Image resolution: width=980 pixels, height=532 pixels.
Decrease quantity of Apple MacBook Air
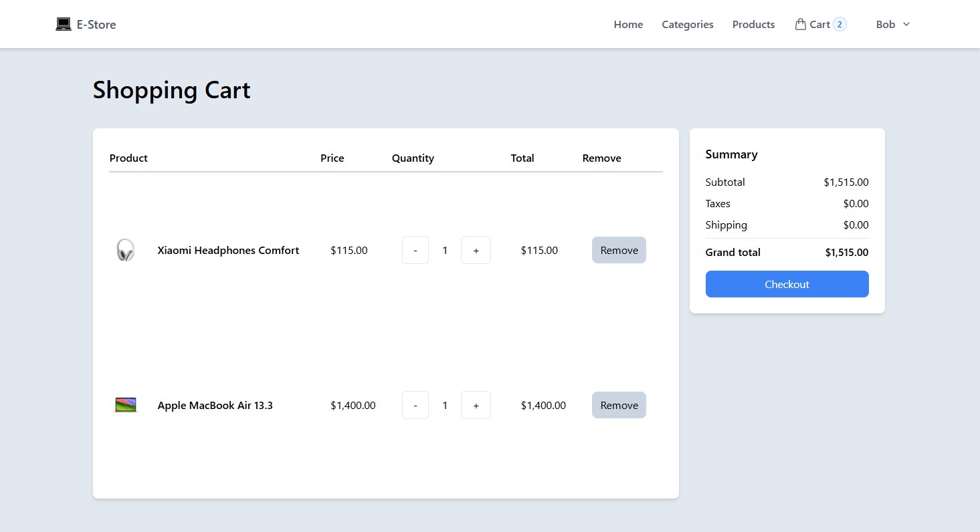click(x=415, y=405)
